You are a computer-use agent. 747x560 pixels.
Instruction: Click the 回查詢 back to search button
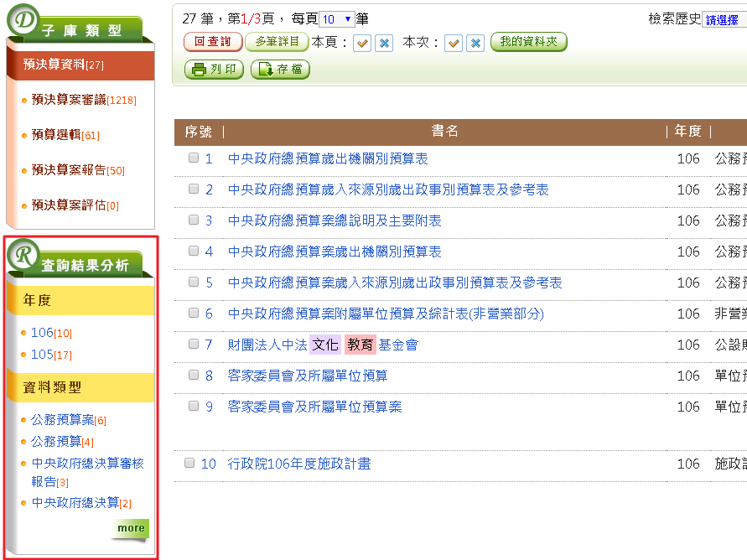(213, 42)
